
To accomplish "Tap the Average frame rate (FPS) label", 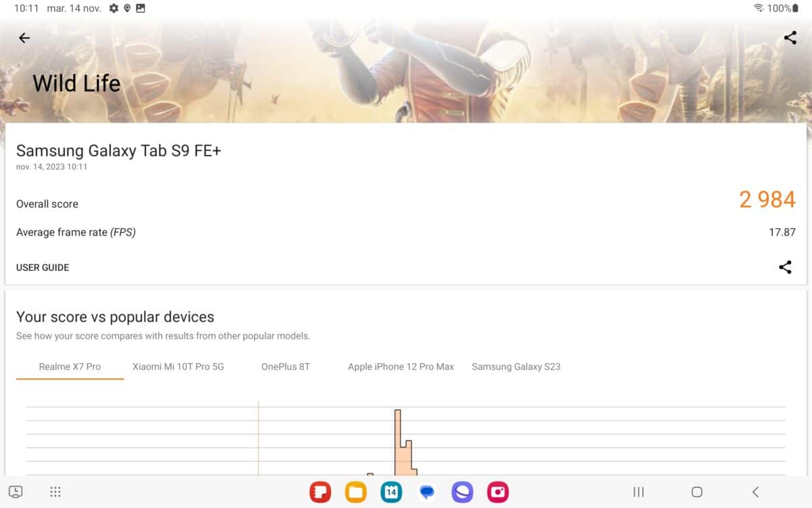I will tap(76, 232).
